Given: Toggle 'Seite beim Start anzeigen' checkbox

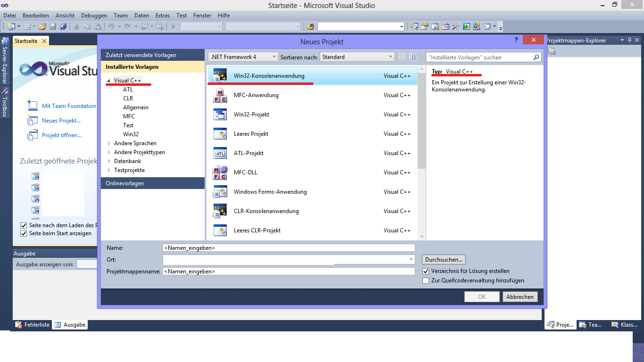Looking at the screenshot, I should (24, 233).
